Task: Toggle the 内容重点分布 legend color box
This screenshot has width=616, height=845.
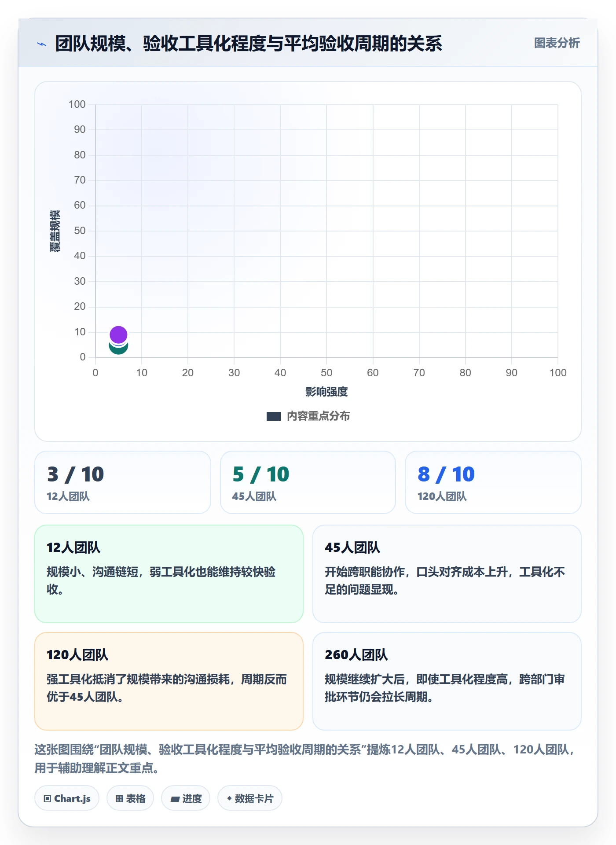Action: tap(274, 416)
